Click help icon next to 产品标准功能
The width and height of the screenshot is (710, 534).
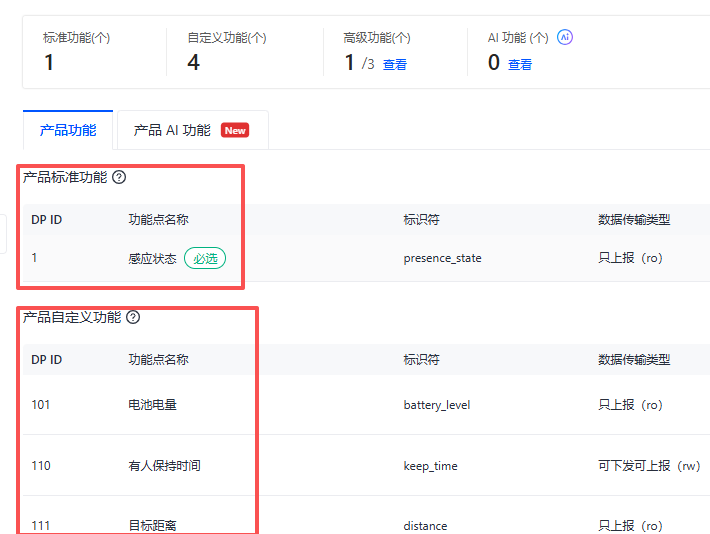tap(119, 177)
